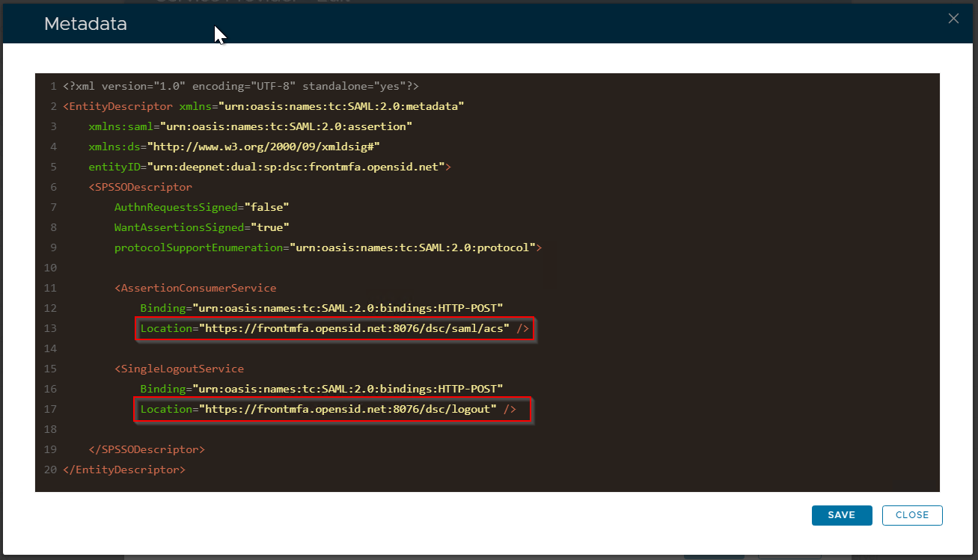
Task: Click the Metadata dialog title
Action: click(x=85, y=24)
